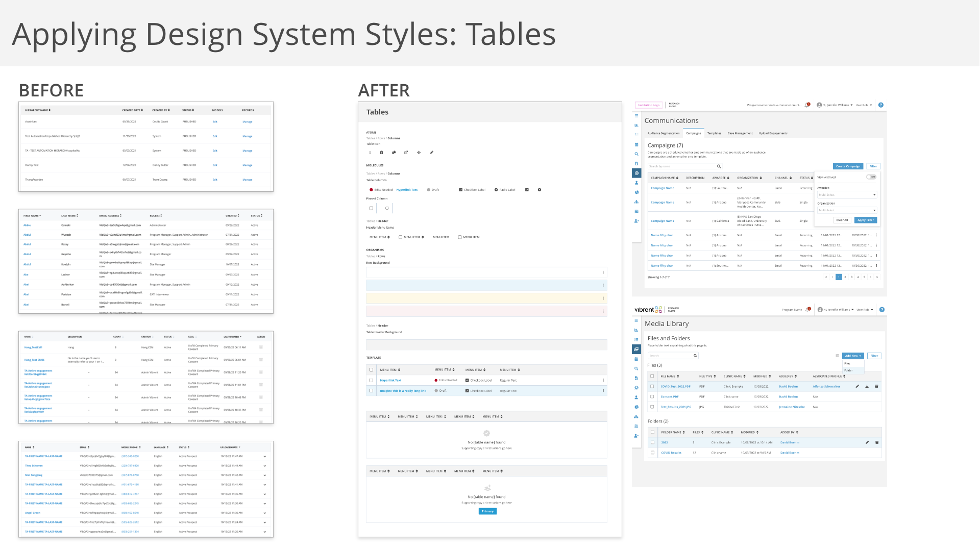Click the move arrows icon in Table Icon row
The width and height of the screenshot is (980, 551).
coord(419,153)
